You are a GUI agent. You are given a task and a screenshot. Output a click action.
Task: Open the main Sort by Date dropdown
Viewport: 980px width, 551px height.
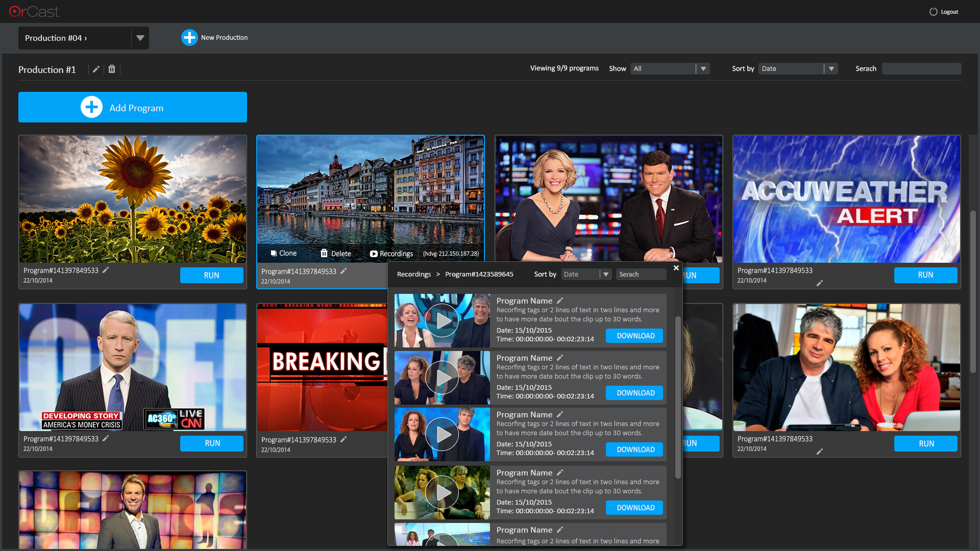[x=831, y=69]
